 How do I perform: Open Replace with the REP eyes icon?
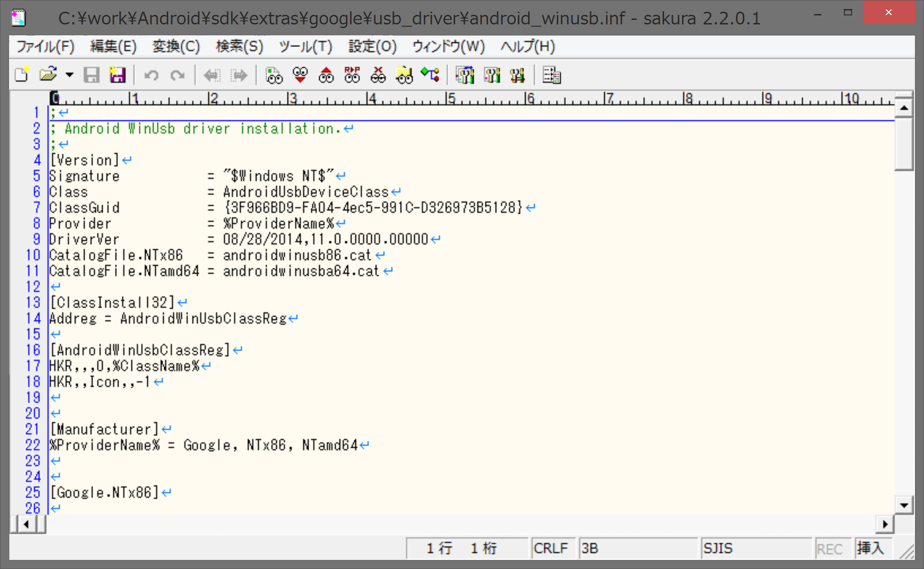point(352,75)
